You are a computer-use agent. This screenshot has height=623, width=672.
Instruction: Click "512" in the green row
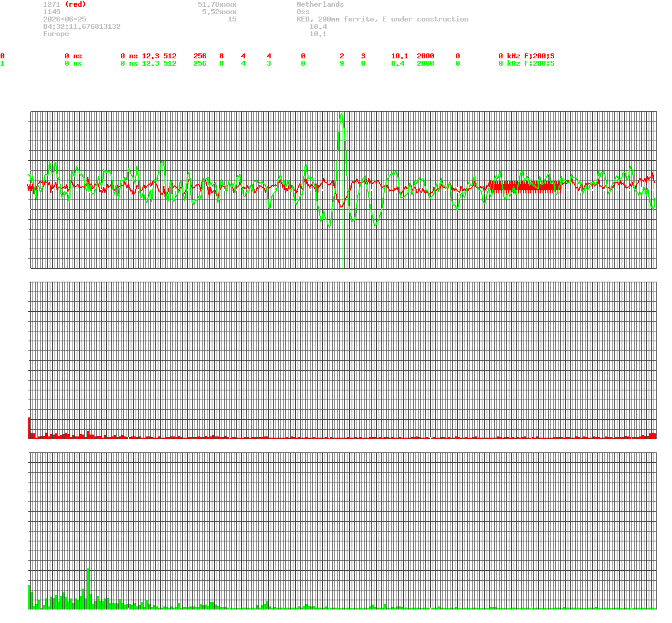[170, 63]
